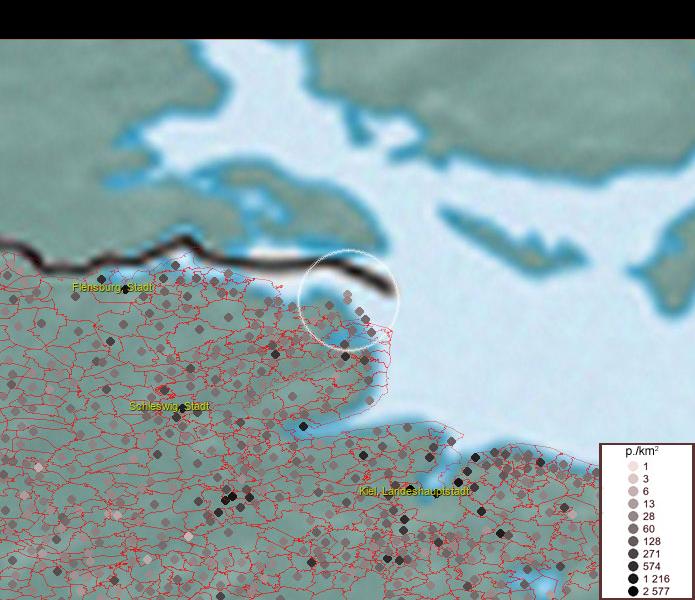
Task: Click the legend value '1 216'
Action: tap(656, 579)
